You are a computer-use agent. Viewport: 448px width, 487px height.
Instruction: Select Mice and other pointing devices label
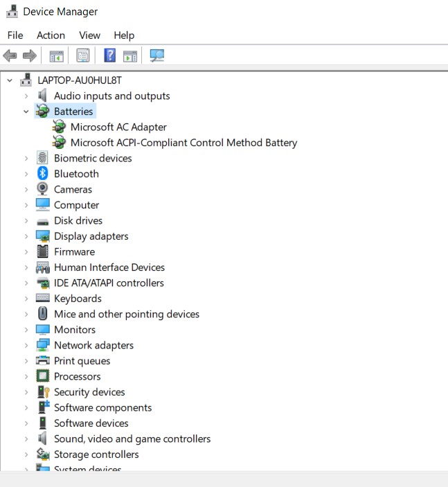[x=127, y=314]
